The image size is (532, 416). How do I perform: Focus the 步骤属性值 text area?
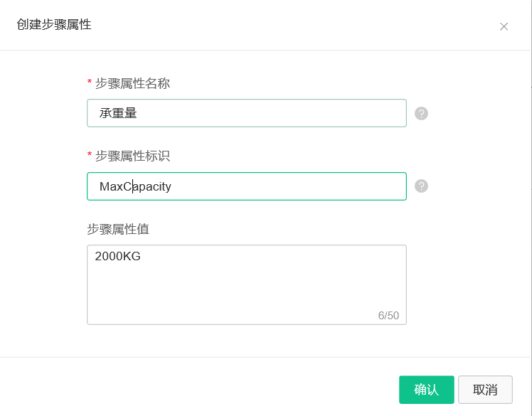click(247, 284)
